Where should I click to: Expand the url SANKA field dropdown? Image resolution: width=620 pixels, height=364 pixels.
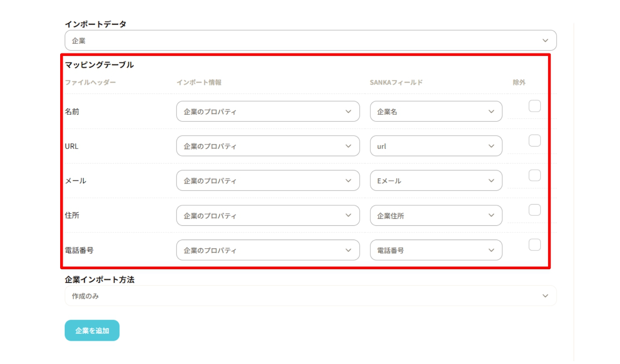(x=436, y=146)
